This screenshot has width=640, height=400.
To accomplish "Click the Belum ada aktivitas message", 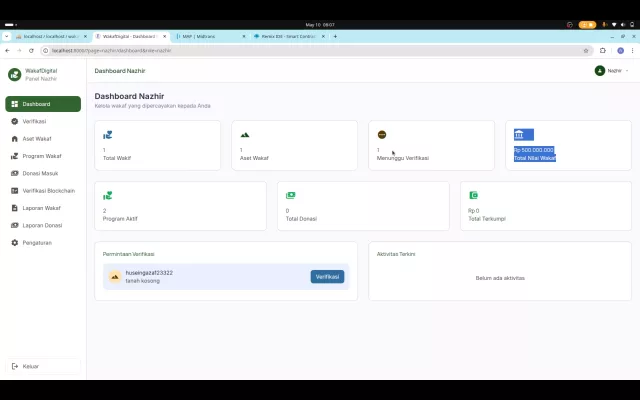I will [500, 278].
